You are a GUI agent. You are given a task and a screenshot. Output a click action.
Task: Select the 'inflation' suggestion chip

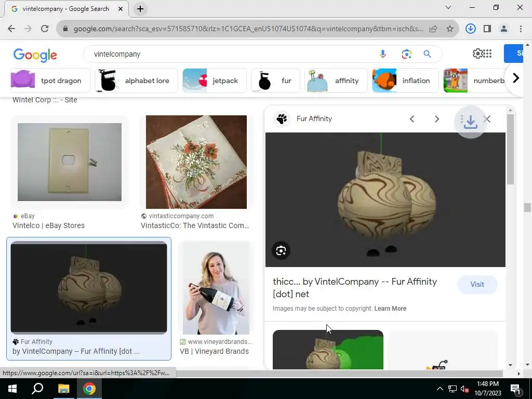(x=405, y=81)
